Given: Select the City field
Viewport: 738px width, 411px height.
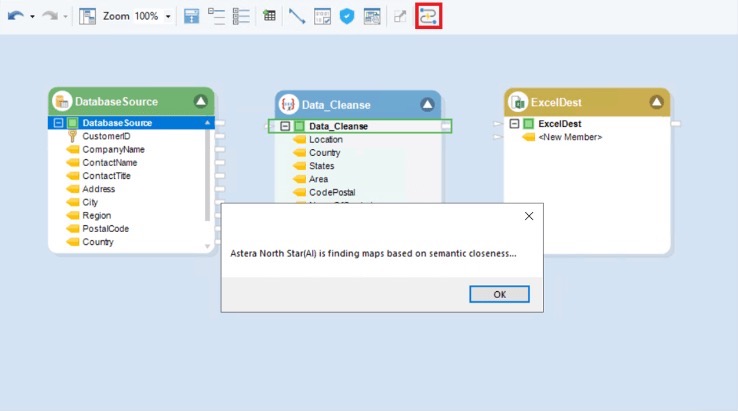Looking at the screenshot, I should (x=90, y=202).
